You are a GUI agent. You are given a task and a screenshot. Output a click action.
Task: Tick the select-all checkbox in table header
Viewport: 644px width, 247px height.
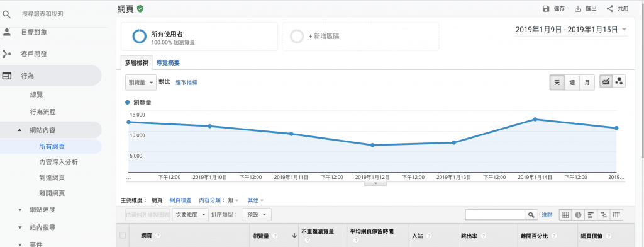(x=123, y=236)
